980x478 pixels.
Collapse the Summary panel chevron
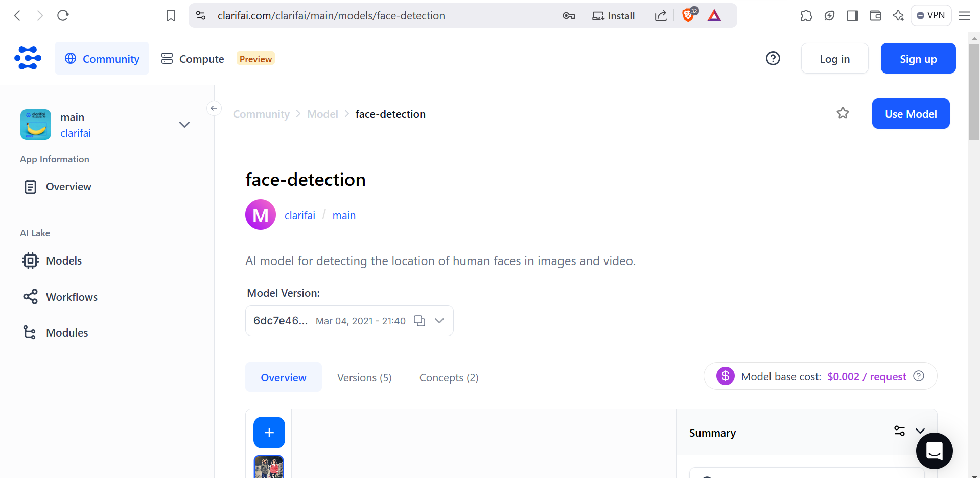pos(920,431)
